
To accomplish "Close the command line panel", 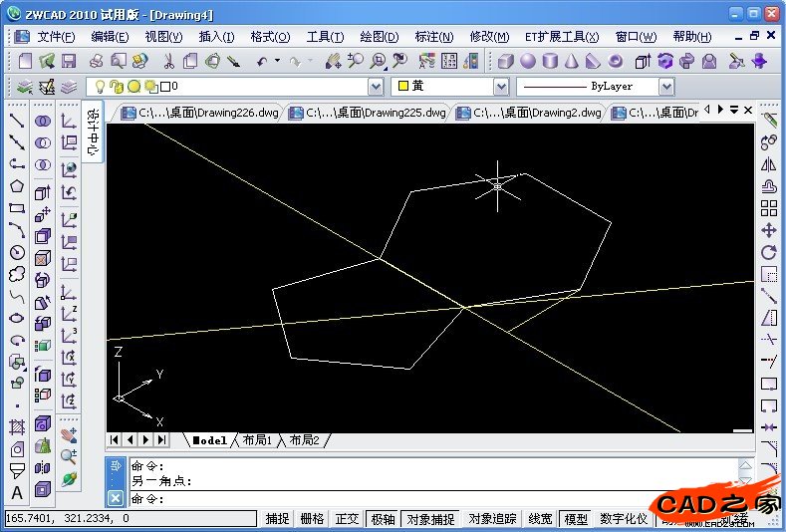I will pyautogui.click(x=116, y=498).
